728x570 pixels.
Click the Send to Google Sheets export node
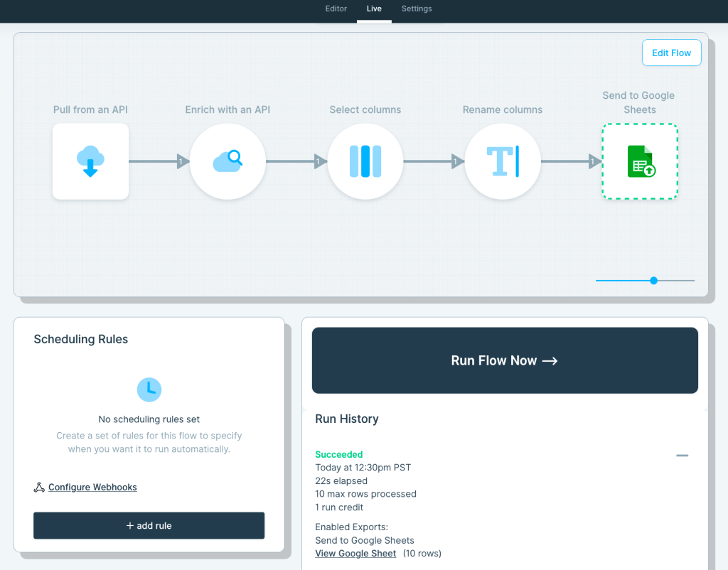(x=639, y=161)
